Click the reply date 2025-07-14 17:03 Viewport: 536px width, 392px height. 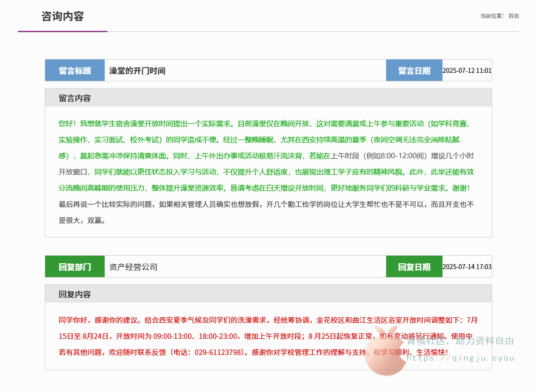click(x=467, y=267)
